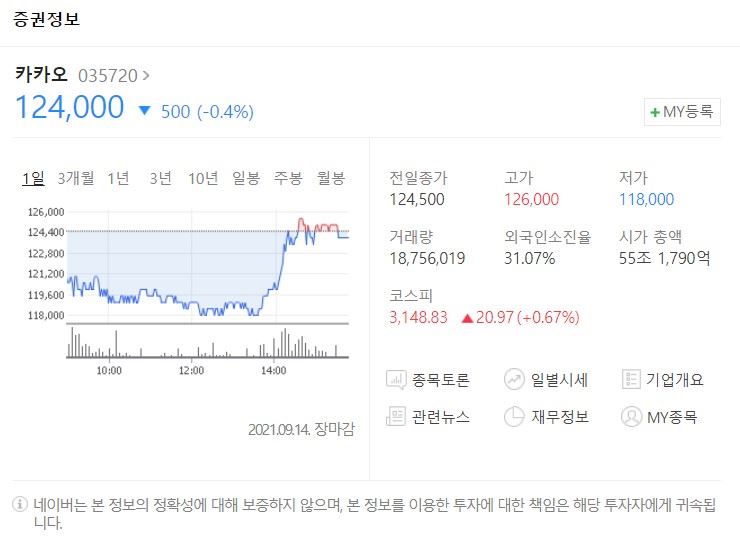Viewport: 740px width, 542px height.
Task: Click the 일별시세 trend icon
Action: [x=515, y=380]
